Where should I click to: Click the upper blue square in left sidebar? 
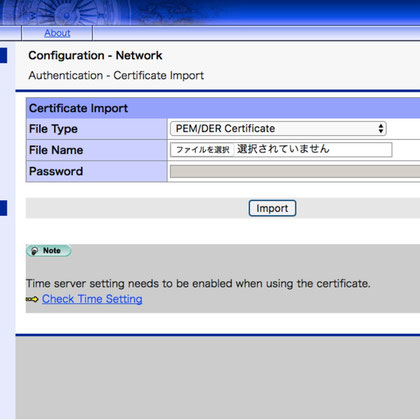point(3,55)
